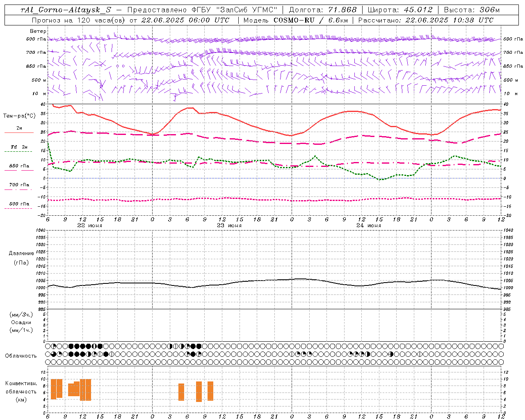Click the Высота: 306м value
This screenshot has width=525, height=420.
coord(472,10)
